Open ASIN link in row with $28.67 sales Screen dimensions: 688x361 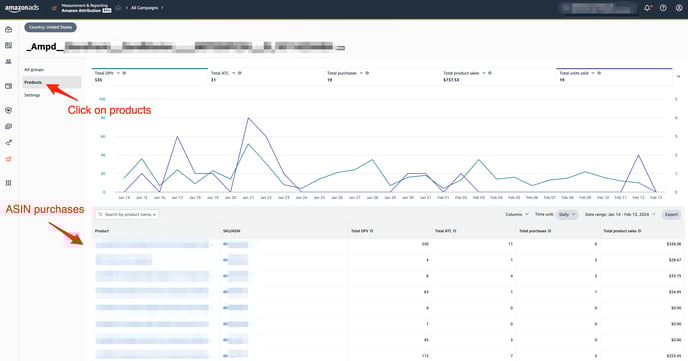coord(235,261)
